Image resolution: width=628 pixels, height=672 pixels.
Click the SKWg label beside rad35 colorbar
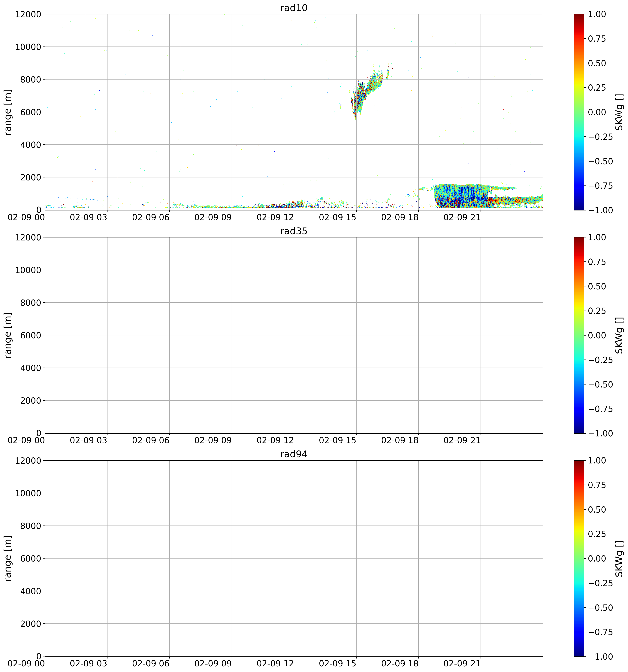(x=619, y=335)
